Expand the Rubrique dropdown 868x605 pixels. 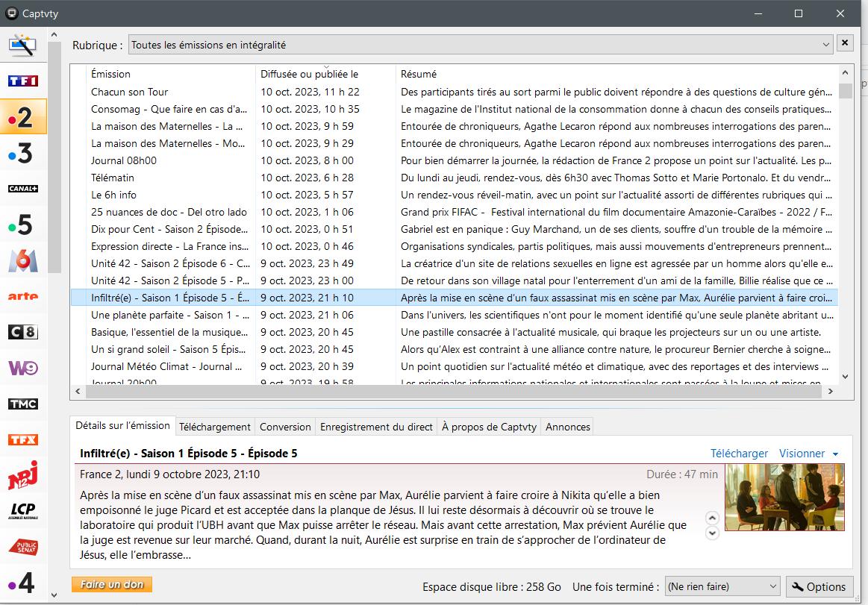[825, 45]
